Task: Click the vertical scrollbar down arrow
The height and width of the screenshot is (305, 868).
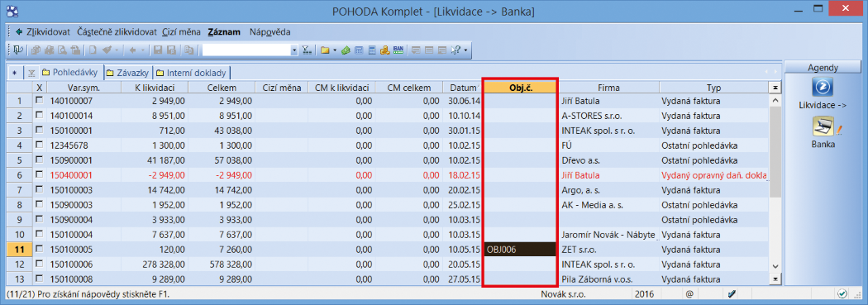Action: [x=775, y=265]
